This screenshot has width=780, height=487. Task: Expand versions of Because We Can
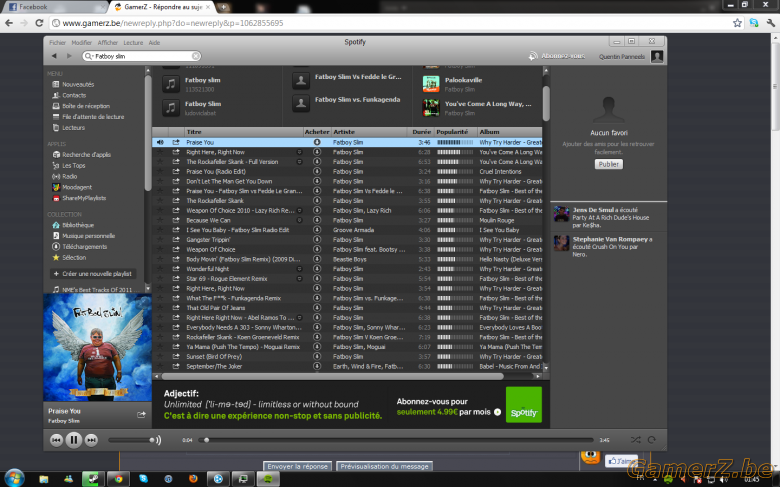[x=299, y=220]
